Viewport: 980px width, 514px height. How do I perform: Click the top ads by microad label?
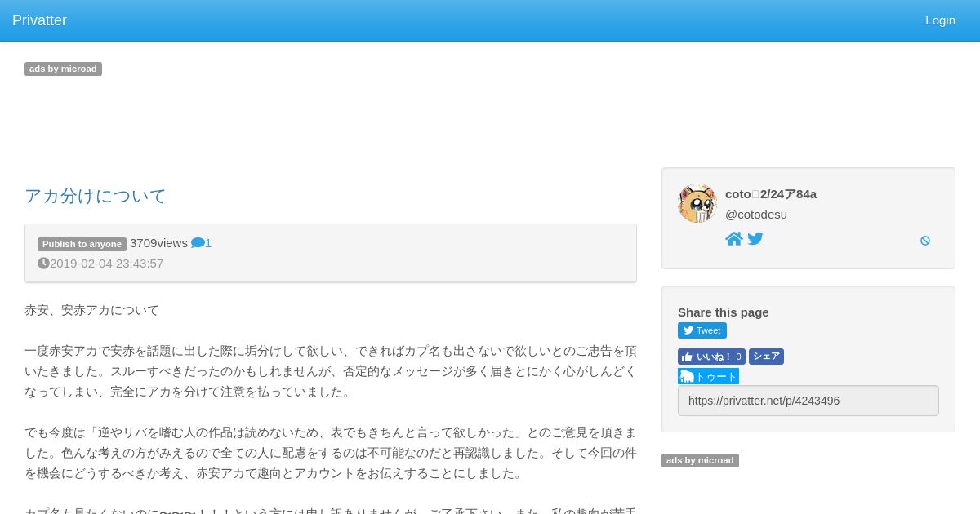[63, 69]
